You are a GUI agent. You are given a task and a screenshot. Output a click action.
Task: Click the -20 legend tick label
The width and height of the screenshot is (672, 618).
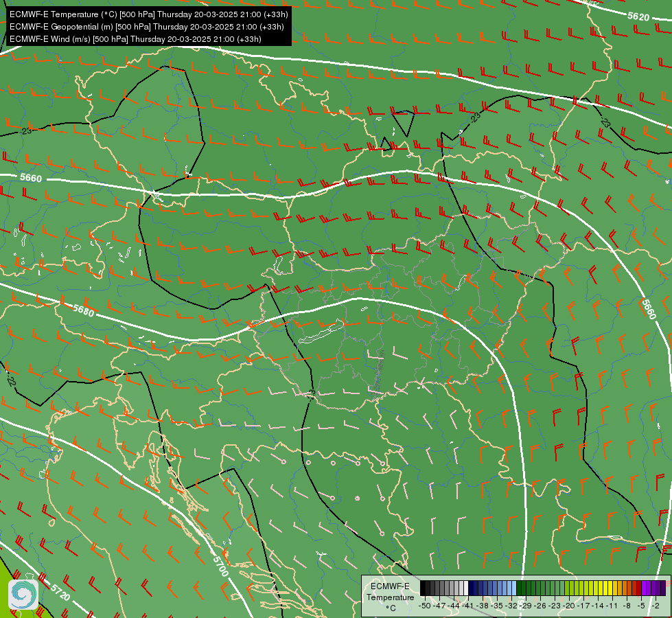click(569, 606)
